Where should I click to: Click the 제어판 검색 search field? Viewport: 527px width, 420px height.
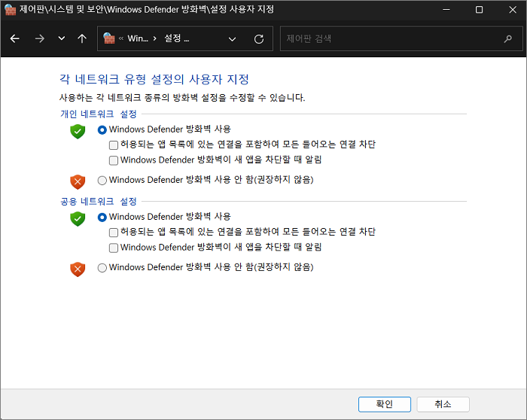(x=391, y=38)
